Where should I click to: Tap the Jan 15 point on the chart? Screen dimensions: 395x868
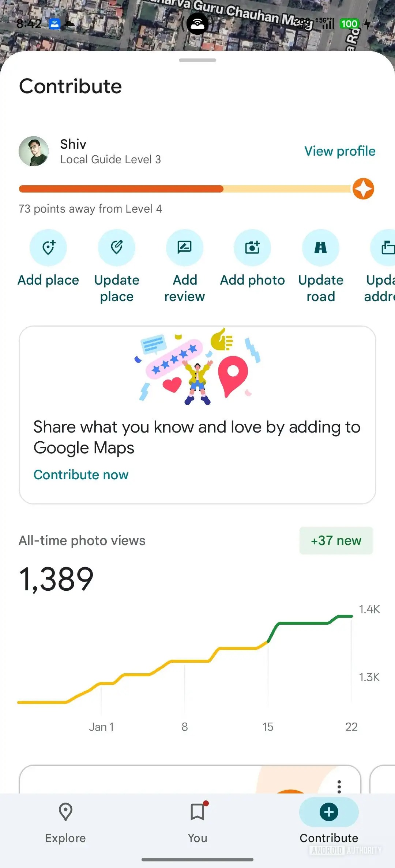coord(268,642)
